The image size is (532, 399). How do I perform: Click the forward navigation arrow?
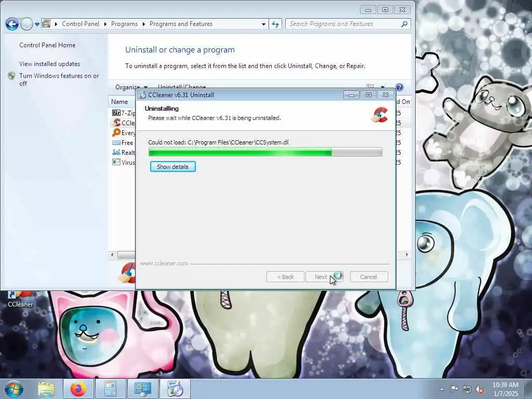click(x=26, y=24)
